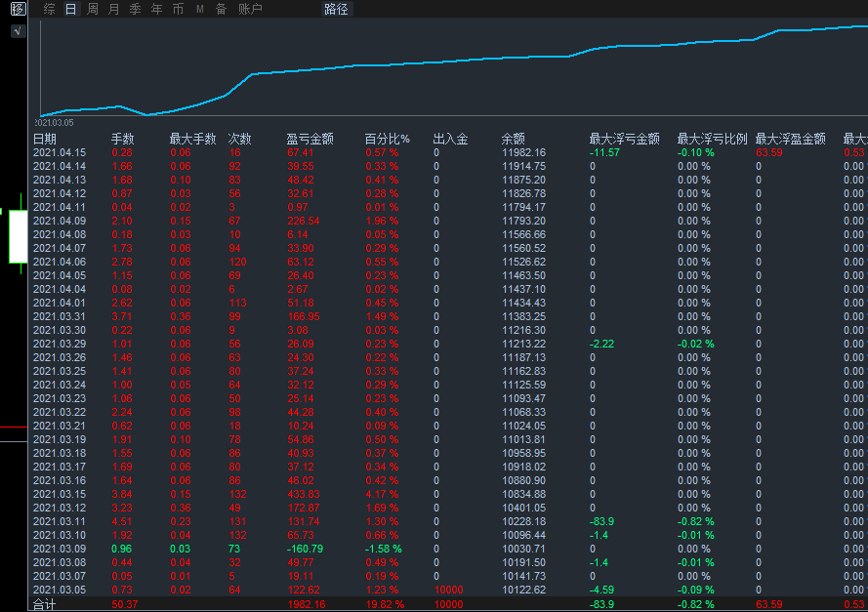Click the floating loss ratio -0.02 %

(696, 344)
